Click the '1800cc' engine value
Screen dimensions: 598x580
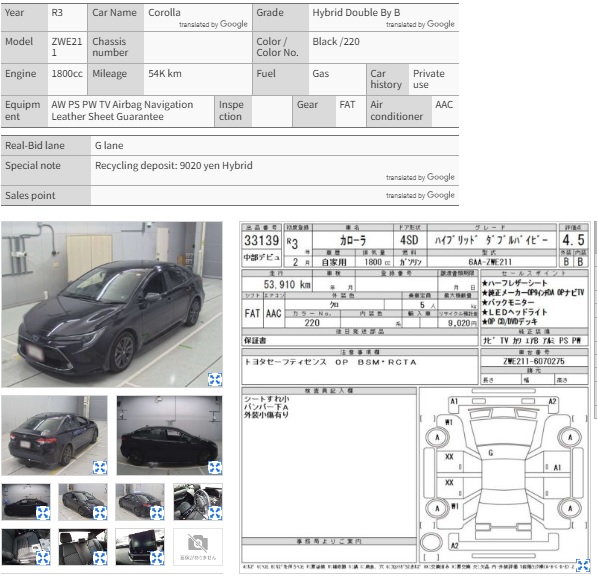click(x=67, y=74)
